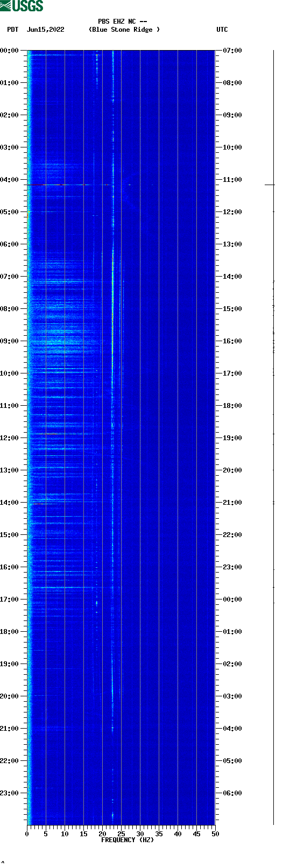Click the 12:00 PDT time label
The height and width of the screenshot is (868, 297).
9,438
